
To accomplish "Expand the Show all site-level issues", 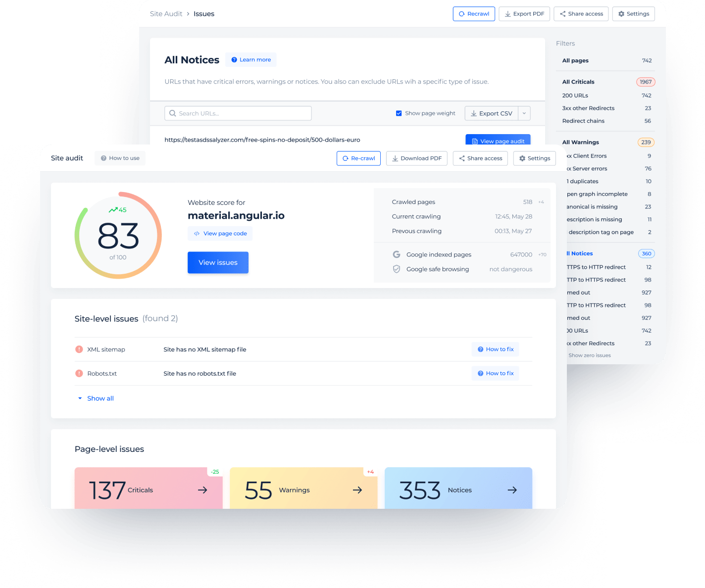I will (x=96, y=398).
